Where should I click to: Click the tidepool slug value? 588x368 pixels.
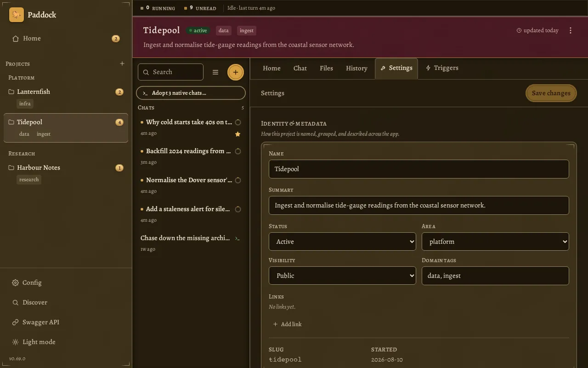pos(285,360)
